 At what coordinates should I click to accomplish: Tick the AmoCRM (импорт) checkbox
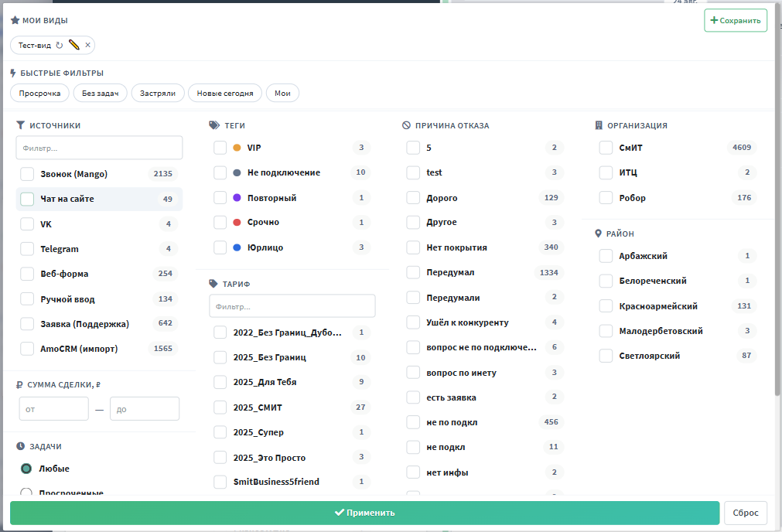(27, 349)
